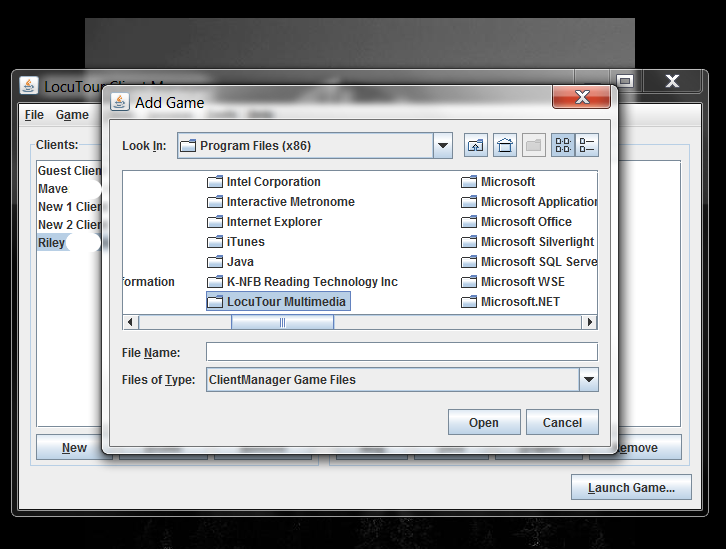Click the Up One Level icon
Viewport: 726px width, 549px height.
click(476, 146)
